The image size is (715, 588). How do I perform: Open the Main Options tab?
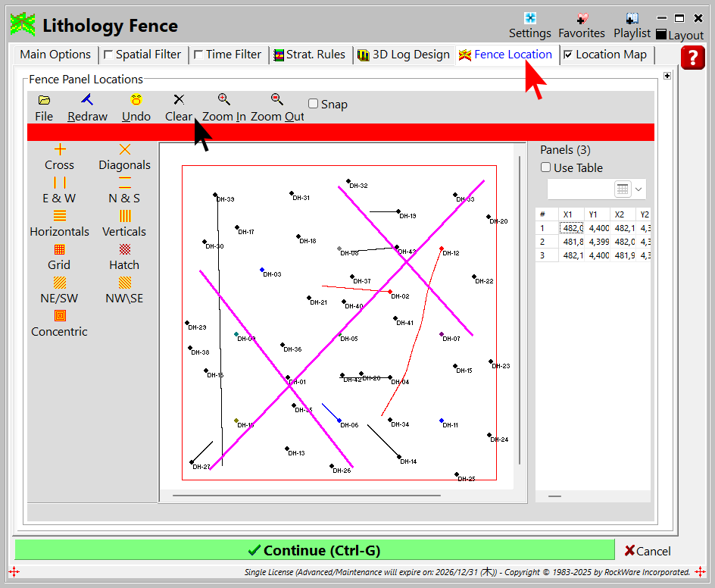pyautogui.click(x=55, y=55)
